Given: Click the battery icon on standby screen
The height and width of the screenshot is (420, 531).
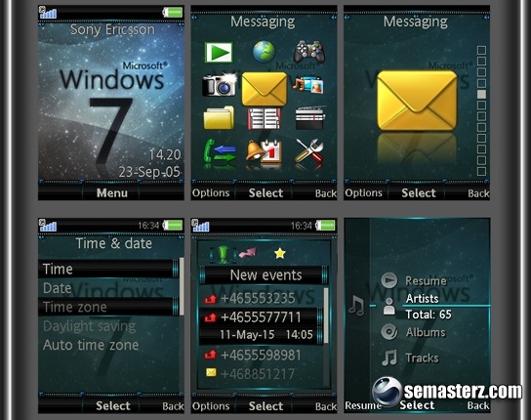Looking at the screenshot, I should [173, 12].
